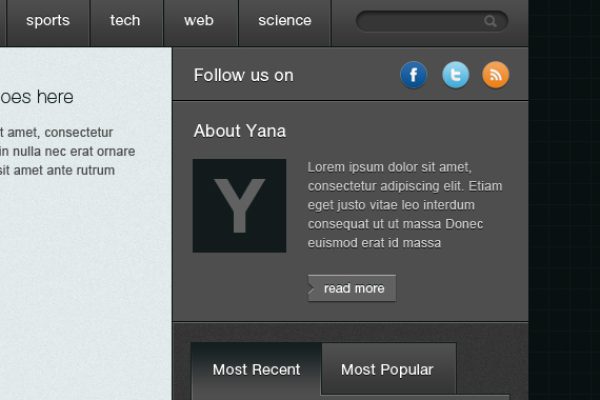The width and height of the screenshot is (600, 400).
Task: Click the content panel below the tabs
Action: pos(350,397)
